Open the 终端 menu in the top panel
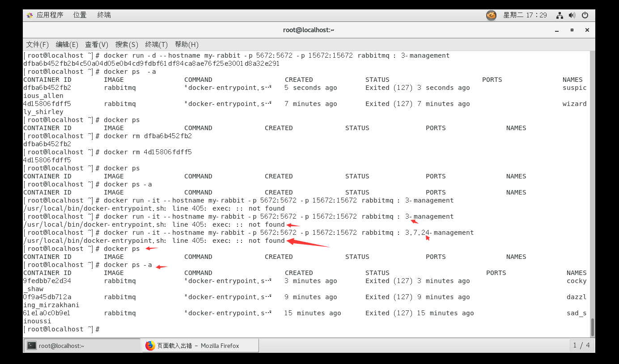 click(104, 15)
